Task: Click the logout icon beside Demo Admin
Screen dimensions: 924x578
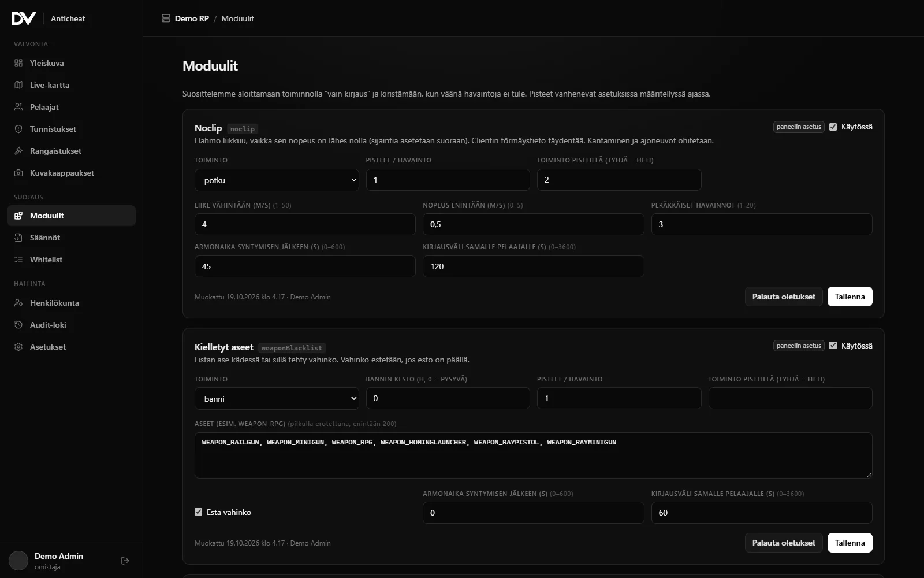Action: [125, 561]
